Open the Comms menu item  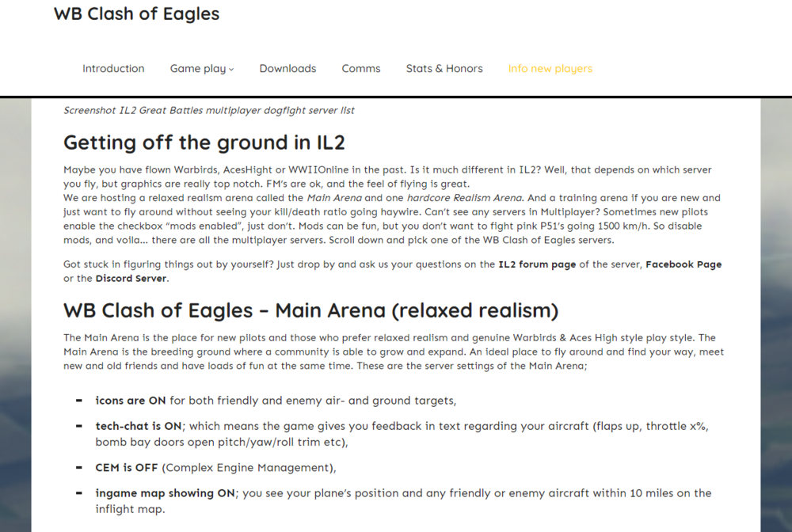pos(361,69)
